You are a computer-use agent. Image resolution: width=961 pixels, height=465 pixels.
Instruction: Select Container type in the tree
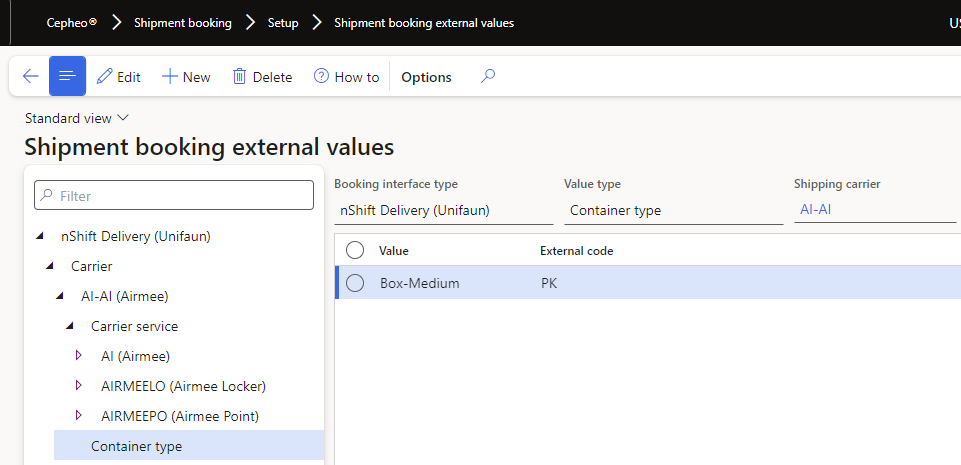pos(136,446)
